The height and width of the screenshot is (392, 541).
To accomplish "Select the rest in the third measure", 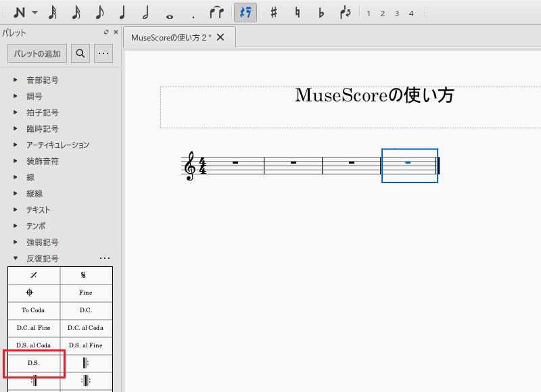I will tap(352, 162).
